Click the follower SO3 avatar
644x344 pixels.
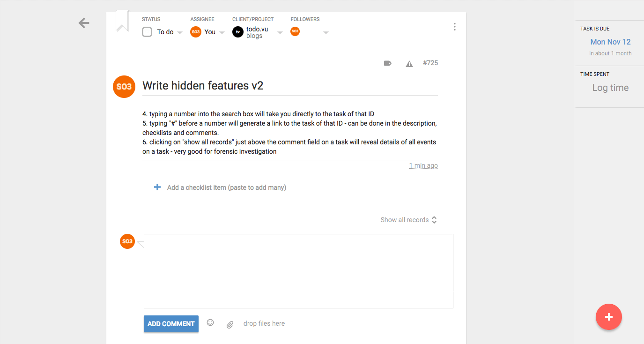295,31
